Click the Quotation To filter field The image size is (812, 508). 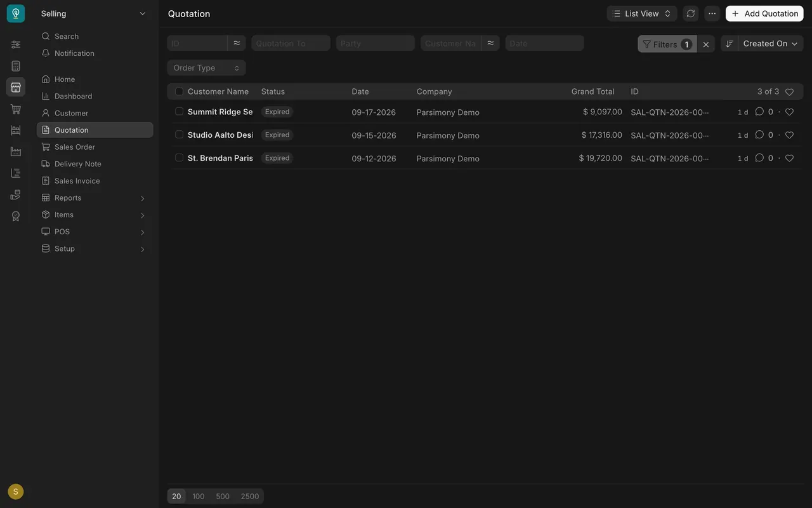coord(291,43)
